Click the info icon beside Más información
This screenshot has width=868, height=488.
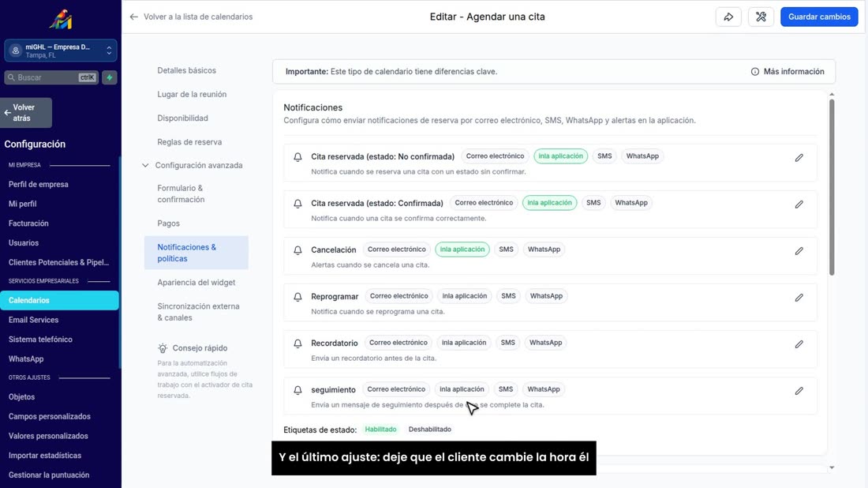(x=754, y=71)
